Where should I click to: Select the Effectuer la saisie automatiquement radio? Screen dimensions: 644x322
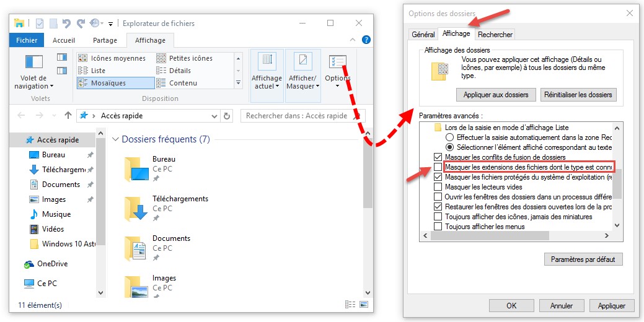[449, 137]
